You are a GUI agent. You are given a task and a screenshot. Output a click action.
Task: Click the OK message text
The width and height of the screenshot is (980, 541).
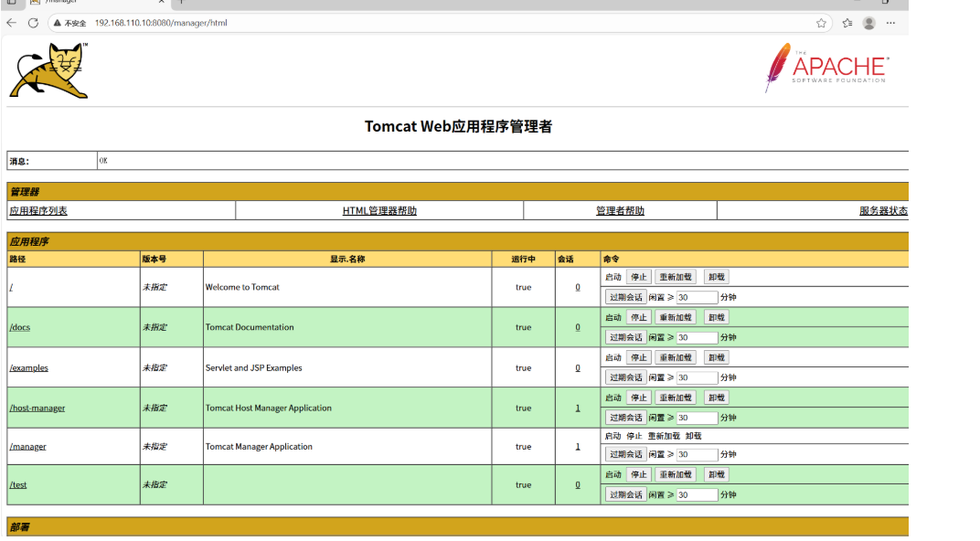103,161
